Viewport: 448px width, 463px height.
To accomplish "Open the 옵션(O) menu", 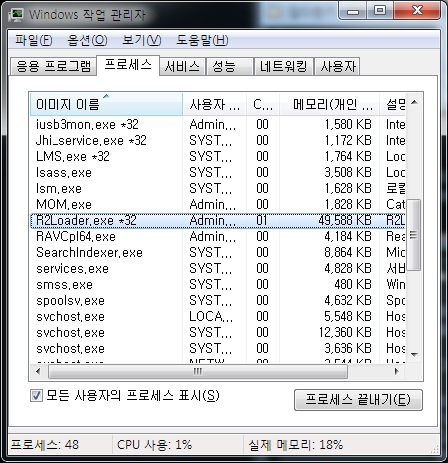I will coord(87,40).
